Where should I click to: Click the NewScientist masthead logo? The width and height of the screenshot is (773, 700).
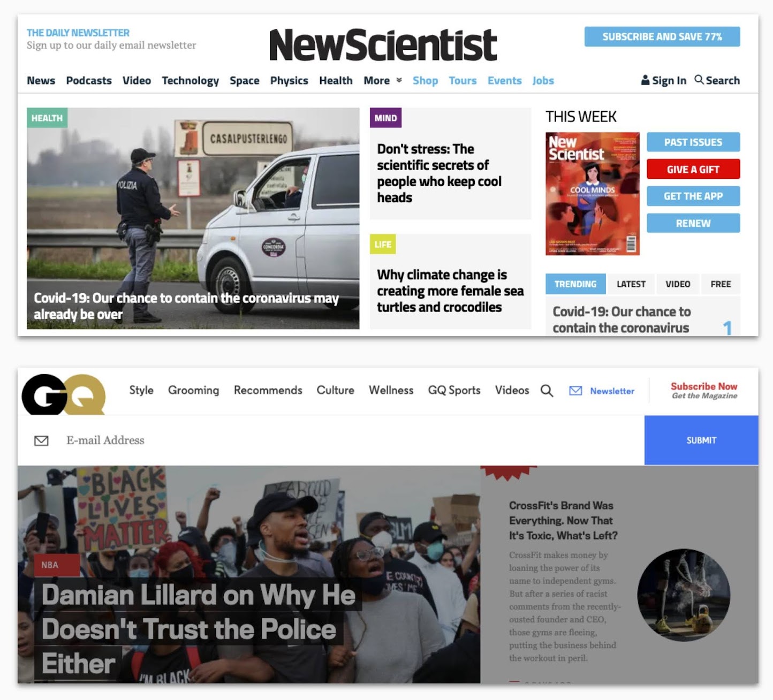383,45
